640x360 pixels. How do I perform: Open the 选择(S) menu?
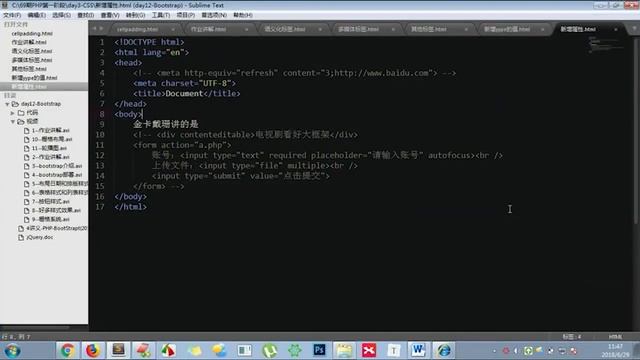[x=61, y=15]
